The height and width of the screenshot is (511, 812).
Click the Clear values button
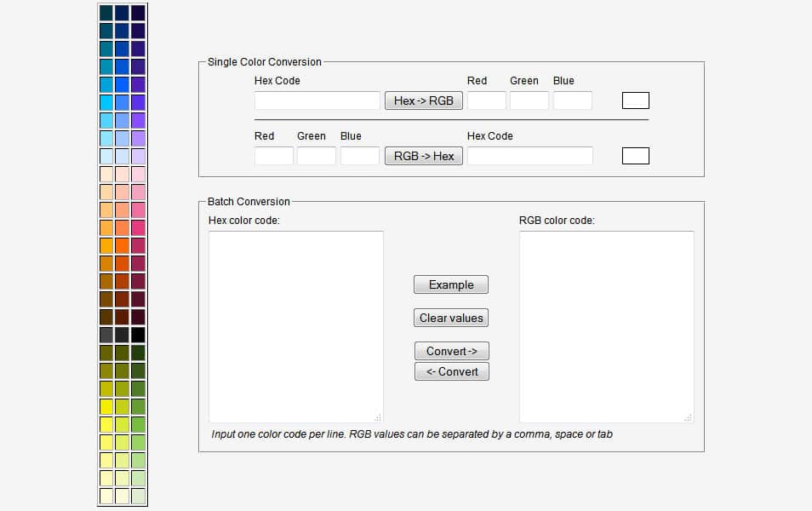pyautogui.click(x=450, y=318)
